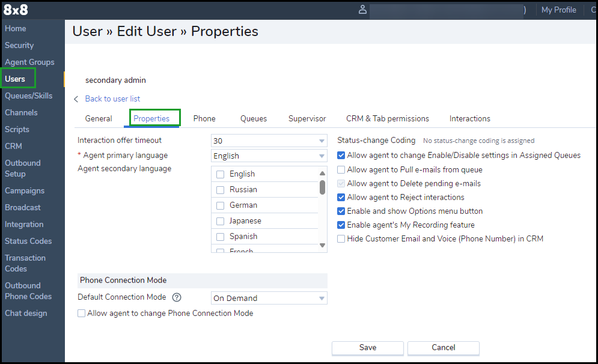
Task: Select Users in sidebar
Action: click(15, 79)
